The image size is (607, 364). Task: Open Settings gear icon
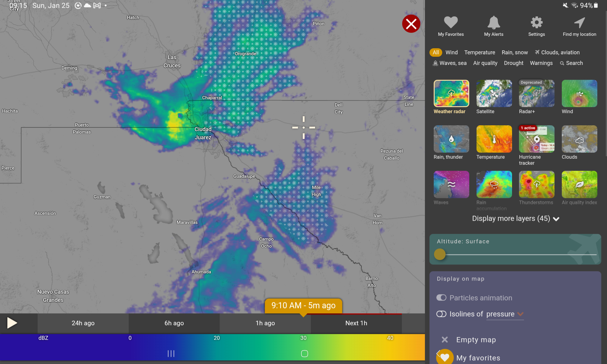tap(536, 23)
